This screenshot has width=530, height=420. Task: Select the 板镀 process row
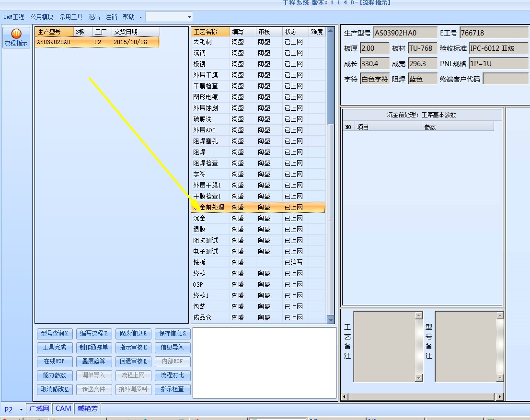click(x=258, y=64)
